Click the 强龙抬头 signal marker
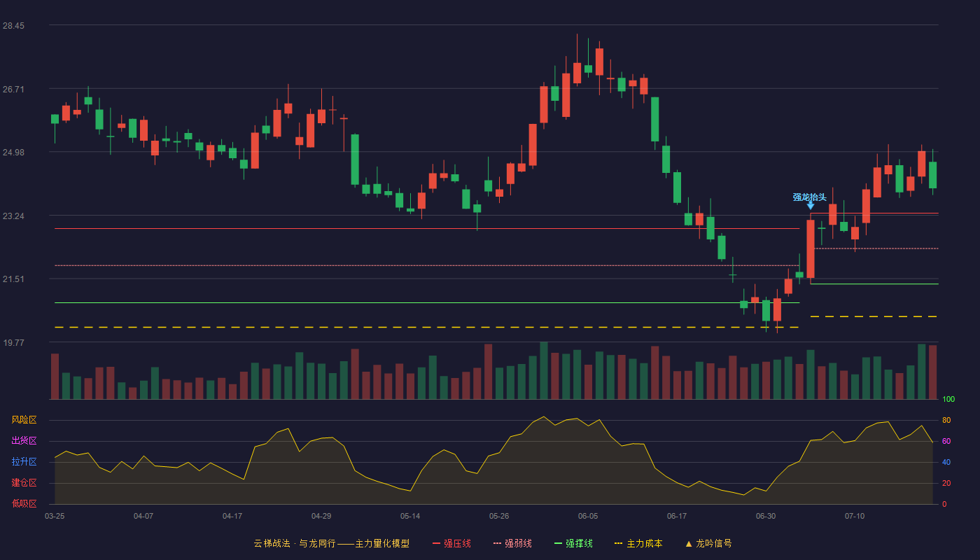Image resolution: width=980 pixels, height=560 pixels. point(810,200)
